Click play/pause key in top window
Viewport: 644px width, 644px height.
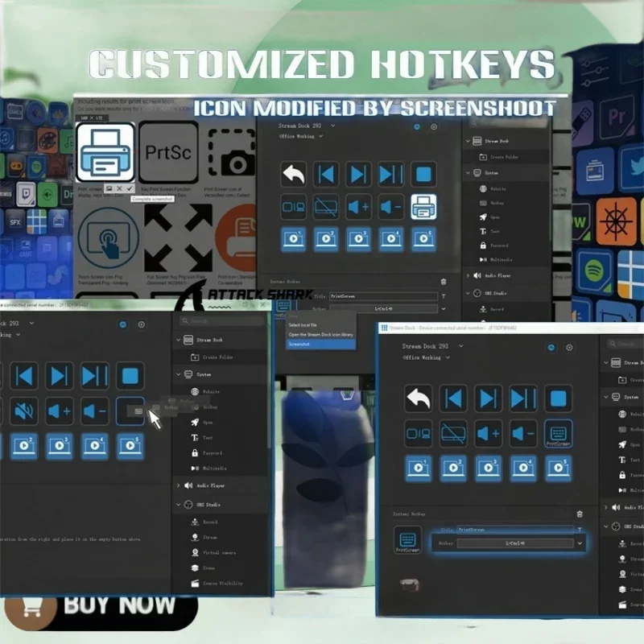(x=391, y=174)
